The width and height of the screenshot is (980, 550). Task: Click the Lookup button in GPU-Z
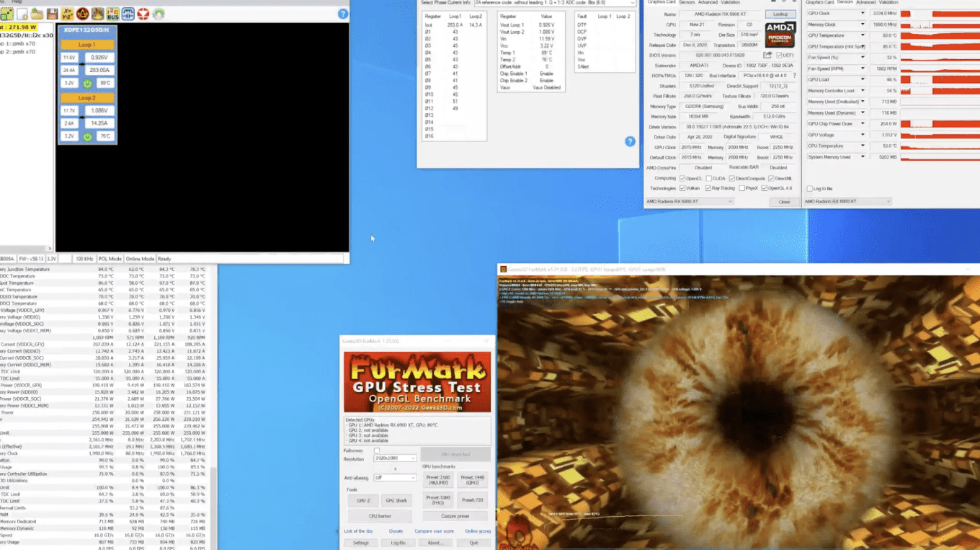(780, 14)
